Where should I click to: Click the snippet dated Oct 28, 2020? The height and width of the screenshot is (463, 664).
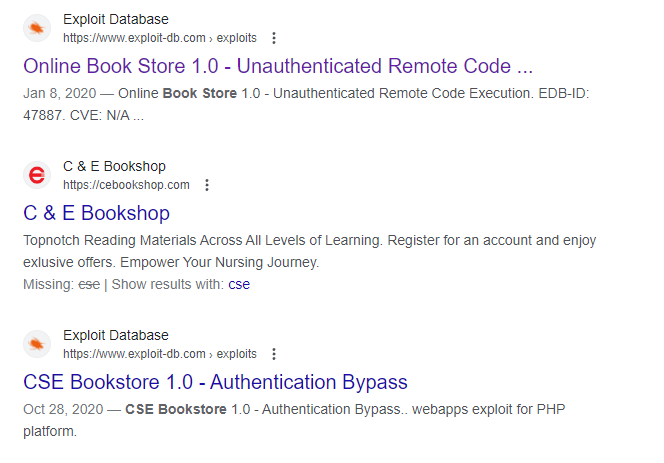click(294, 420)
